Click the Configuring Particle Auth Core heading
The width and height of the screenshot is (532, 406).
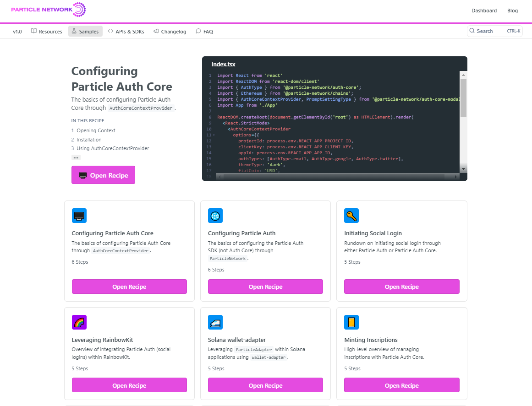pyautogui.click(x=121, y=79)
